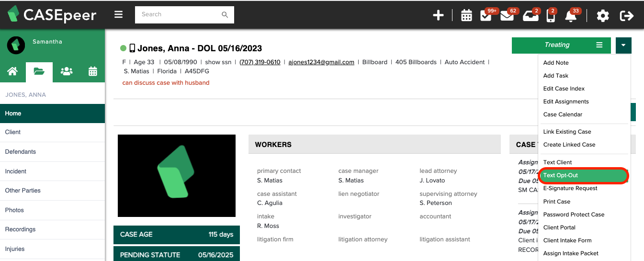Viewport: 644px width, 261px height.
Task: Click the CASE AGE 115 days bar
Action: pyautogui.click(x=177, y=235)
